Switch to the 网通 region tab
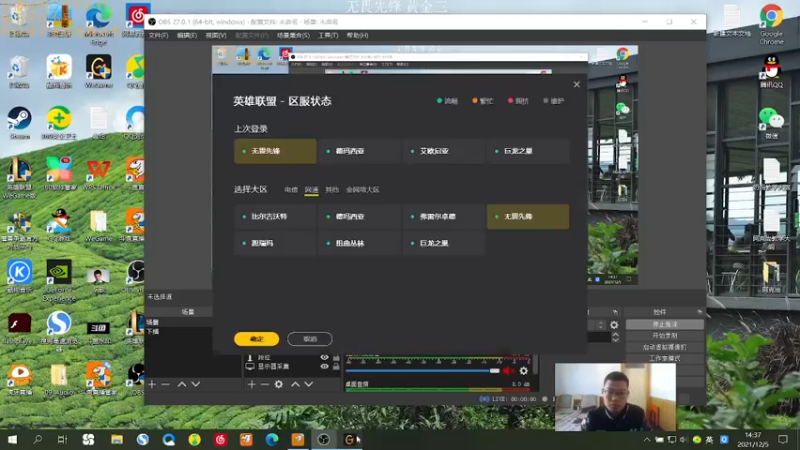 coord(311,189)
